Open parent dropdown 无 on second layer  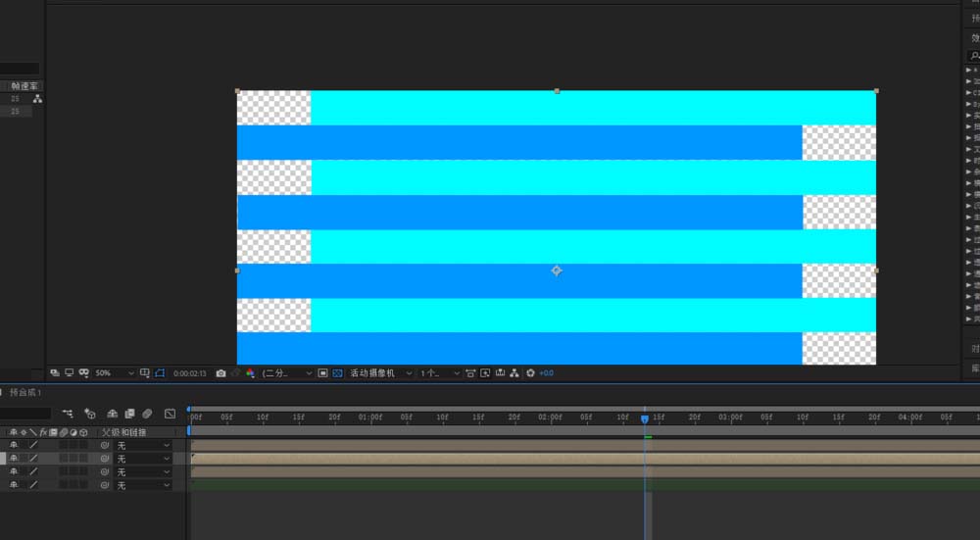tap(143, 459)
